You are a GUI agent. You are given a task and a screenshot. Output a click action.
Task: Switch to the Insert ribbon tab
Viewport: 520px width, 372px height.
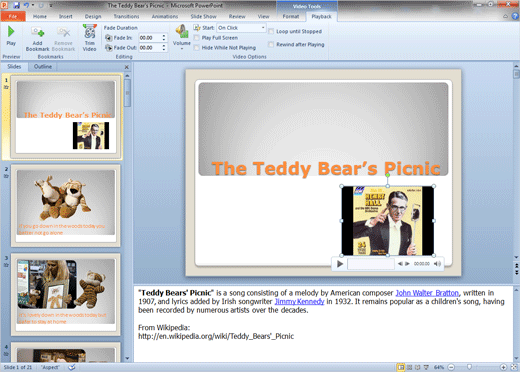click(66, 16)
